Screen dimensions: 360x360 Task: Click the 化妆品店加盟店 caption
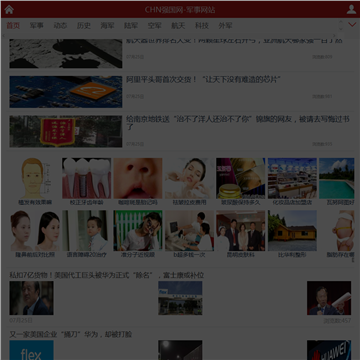[x=292, y=202]
